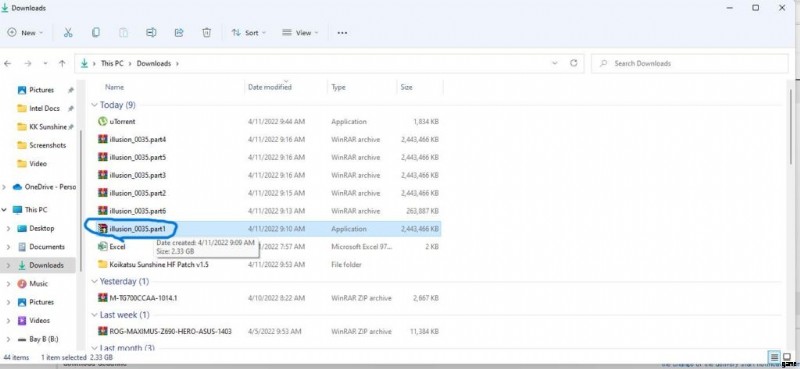Open Pictures pinned quick access folder

pos(41,90)
